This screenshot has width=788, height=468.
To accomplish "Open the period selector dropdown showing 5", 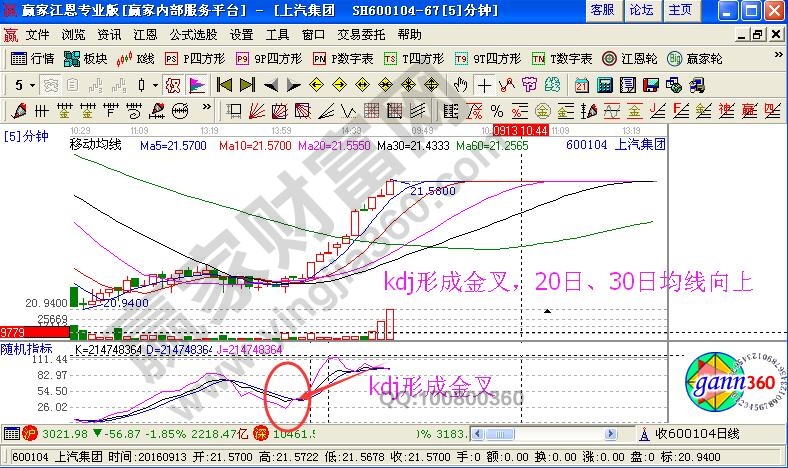I will click(24, 84).
